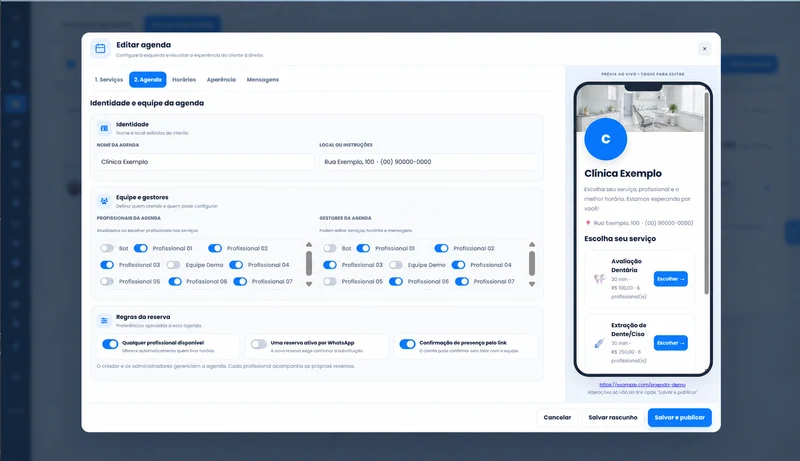Toggle Profissional 02 in Profissionais da agenda
Image resolution: width=800 pixels, height=461 pixels.
coord(215,248)
